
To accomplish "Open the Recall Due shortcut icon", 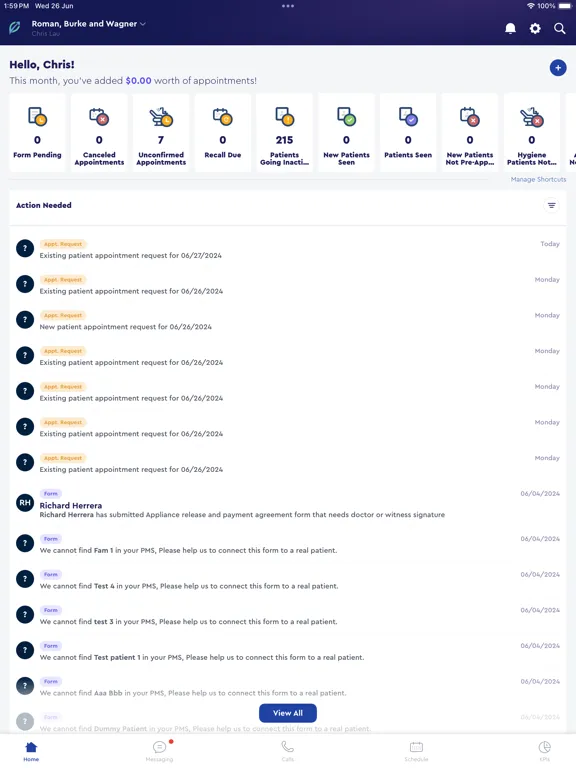I will click(x=222, y=117).
